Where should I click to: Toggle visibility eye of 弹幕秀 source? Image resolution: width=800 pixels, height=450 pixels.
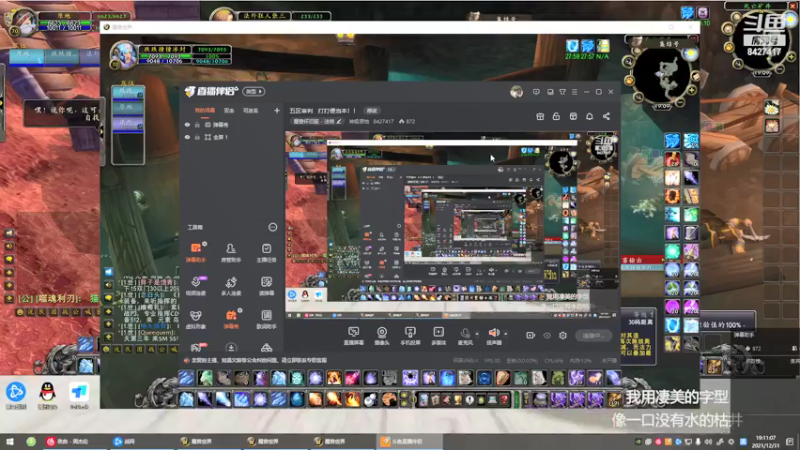click(187, 124)
